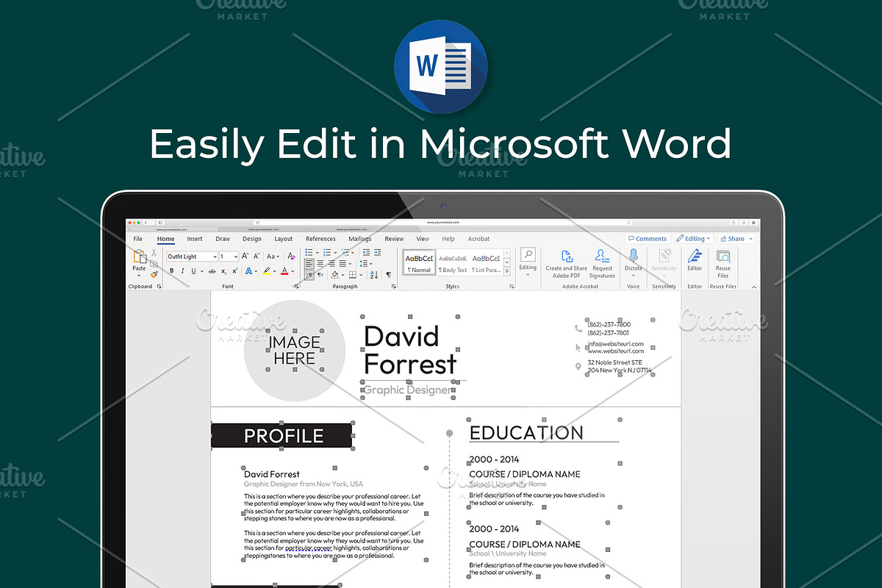The image size is (882, 588).
Task: Click the Sort A-Z icon
Action: pos(374,275)
